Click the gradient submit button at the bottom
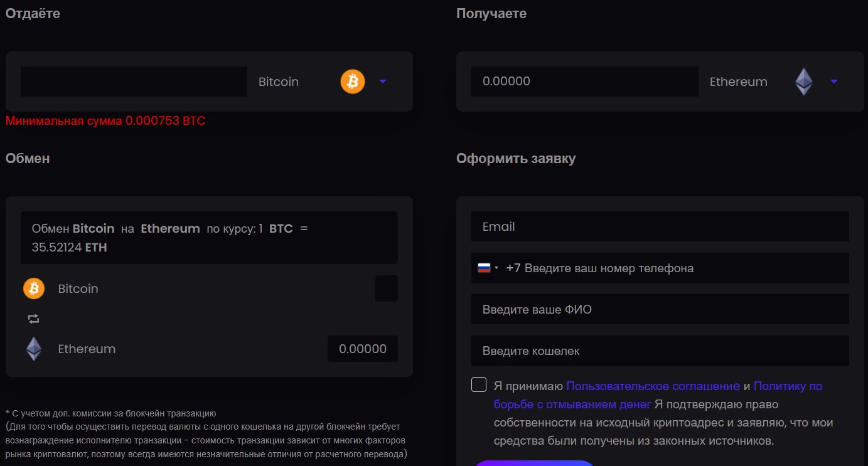 (533, 463)
